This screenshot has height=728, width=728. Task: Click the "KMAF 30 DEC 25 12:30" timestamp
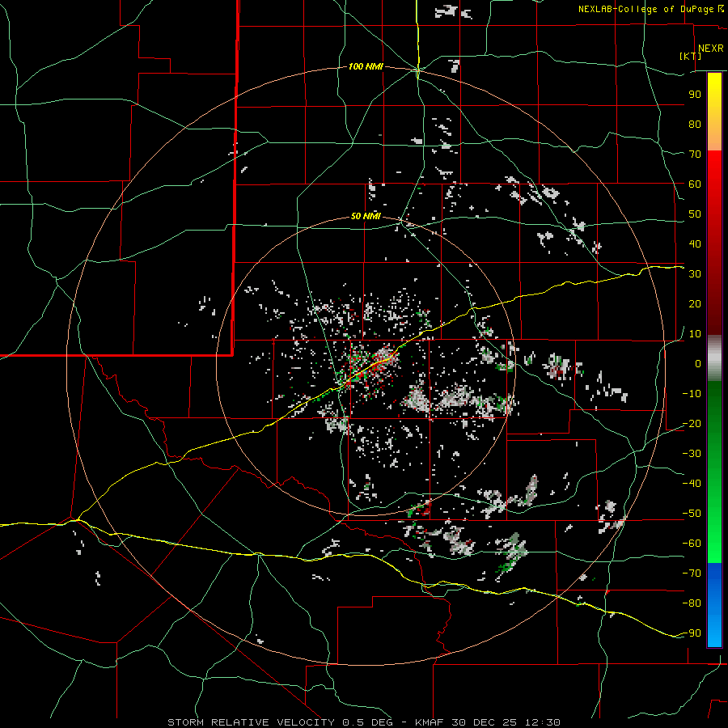point(487,722)
